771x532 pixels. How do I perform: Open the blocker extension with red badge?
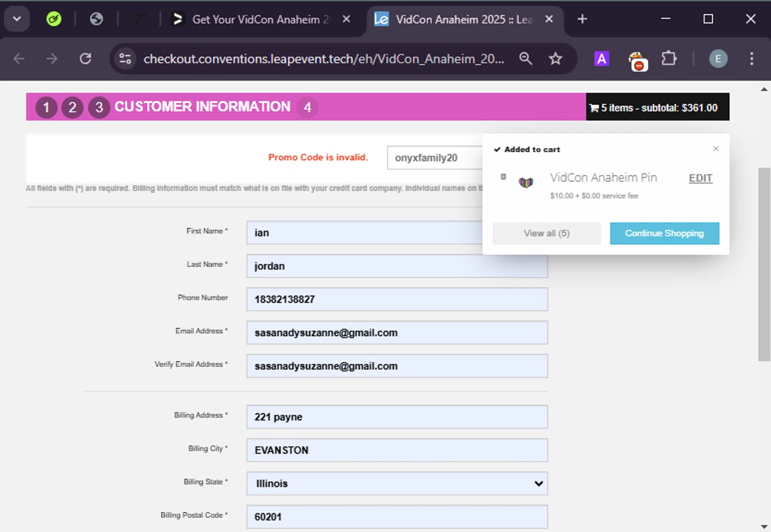click(x=637, y=61)
